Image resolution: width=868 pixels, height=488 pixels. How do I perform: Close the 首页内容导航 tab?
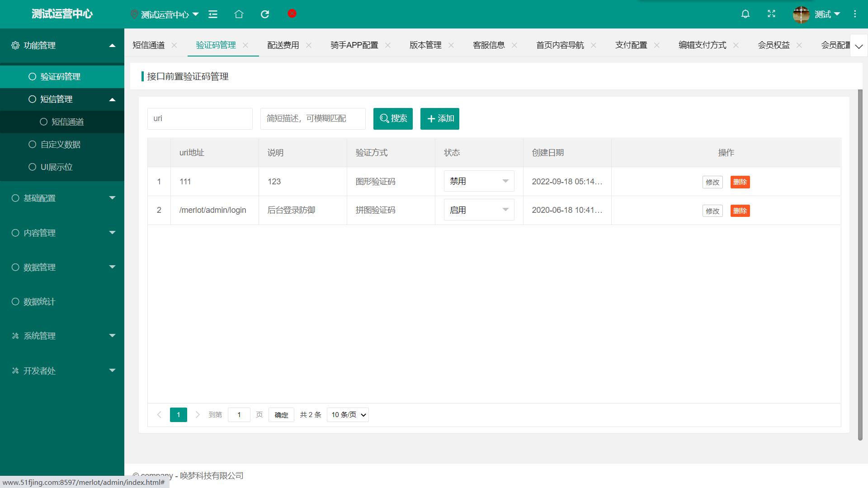coord(594,45)
